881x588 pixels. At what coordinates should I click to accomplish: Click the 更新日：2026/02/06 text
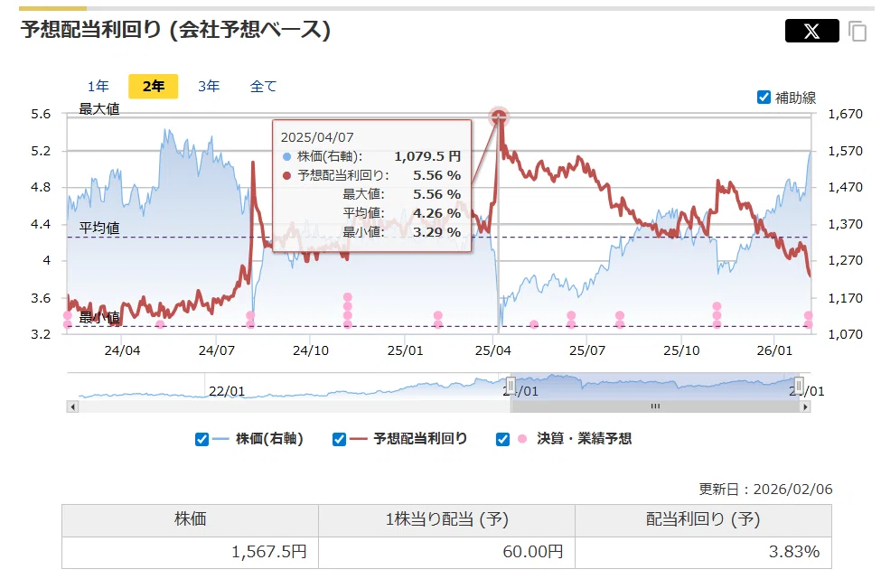coord(765,490)
